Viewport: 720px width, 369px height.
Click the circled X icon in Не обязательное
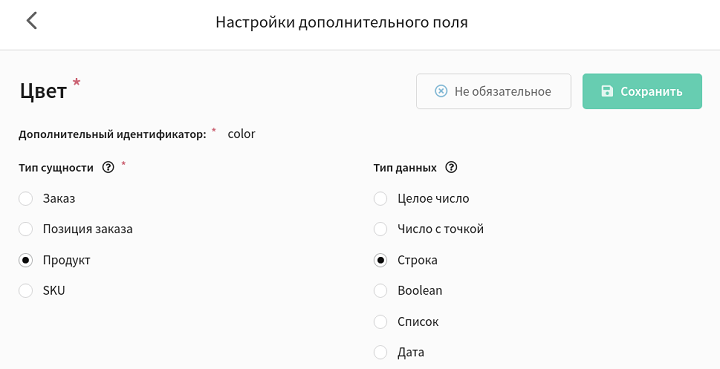pyautogui.click(x=441, y=91)
